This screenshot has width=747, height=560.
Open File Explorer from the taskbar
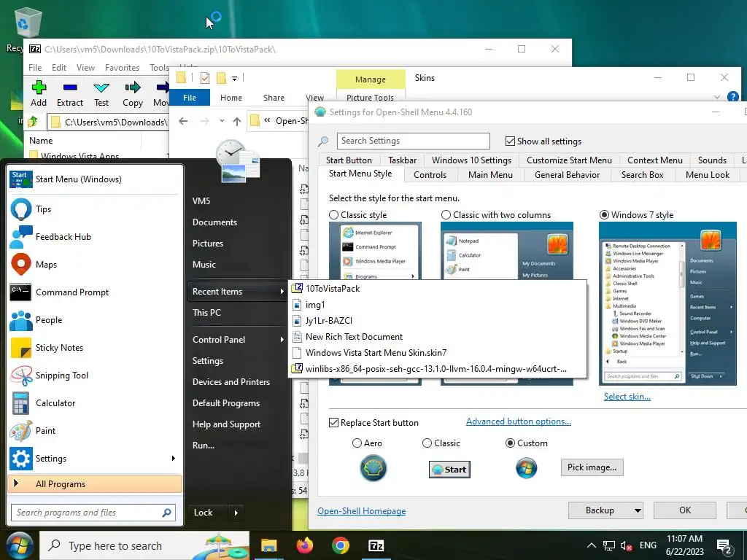[x=268, y=545]
